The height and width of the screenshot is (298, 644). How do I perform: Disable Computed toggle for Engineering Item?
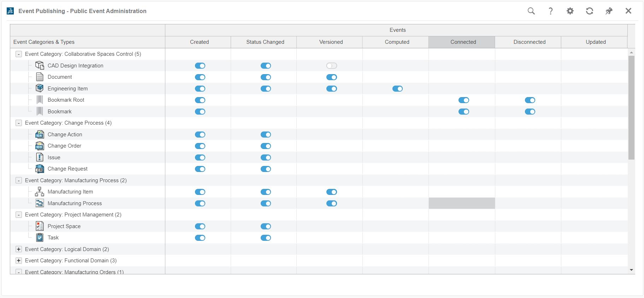coord(397,89)
